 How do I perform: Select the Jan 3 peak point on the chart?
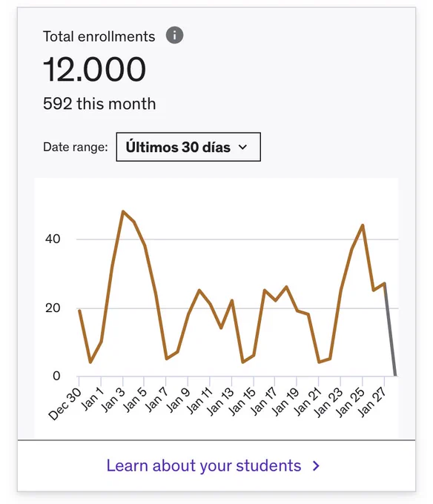(123, 211)
